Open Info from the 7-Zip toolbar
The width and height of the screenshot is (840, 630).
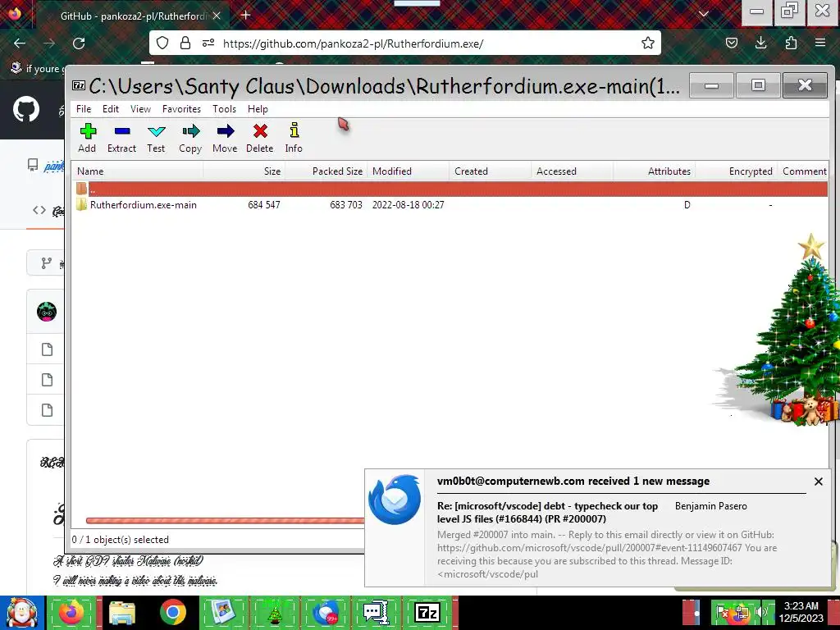pos(294,138)
